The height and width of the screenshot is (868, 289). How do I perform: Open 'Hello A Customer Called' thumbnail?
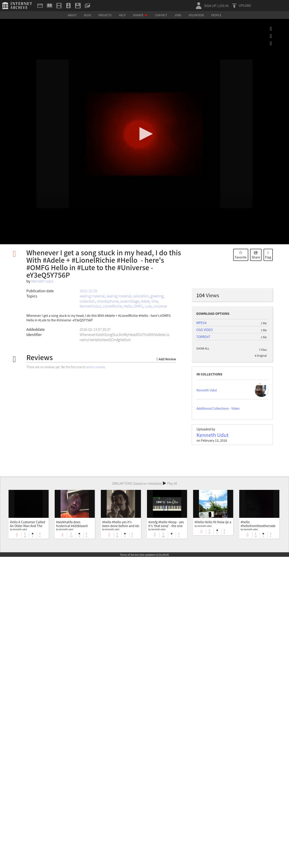click(x=29, y=504)
